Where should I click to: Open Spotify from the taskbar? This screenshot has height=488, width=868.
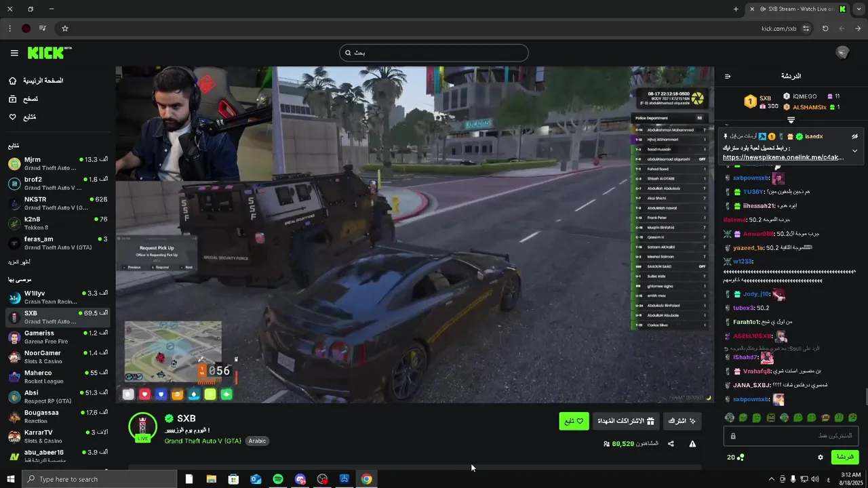pos(278,479)
